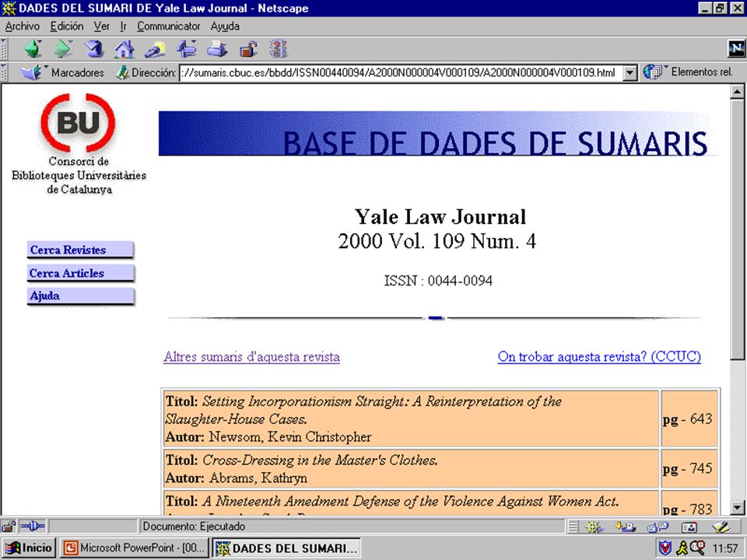Open the Newsgroups component bar icon
The width and height of the screenshot is (747, 560).
coord(658,527)
